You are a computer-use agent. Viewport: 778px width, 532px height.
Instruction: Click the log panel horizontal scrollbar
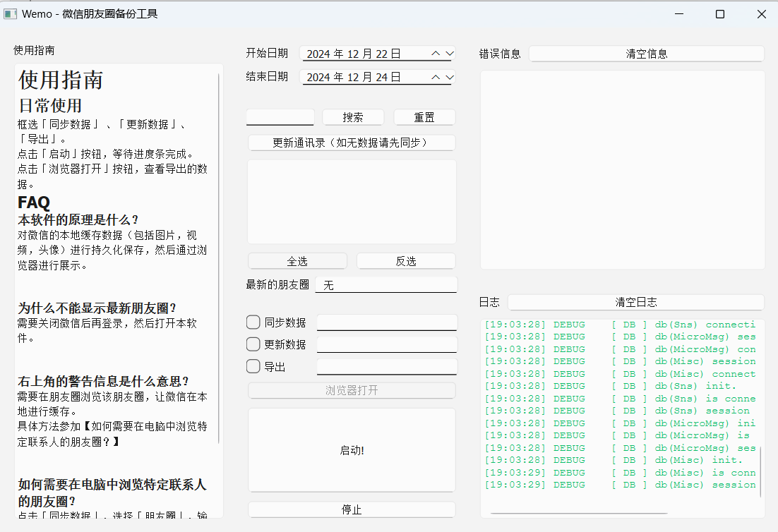[x=578, y=513]
